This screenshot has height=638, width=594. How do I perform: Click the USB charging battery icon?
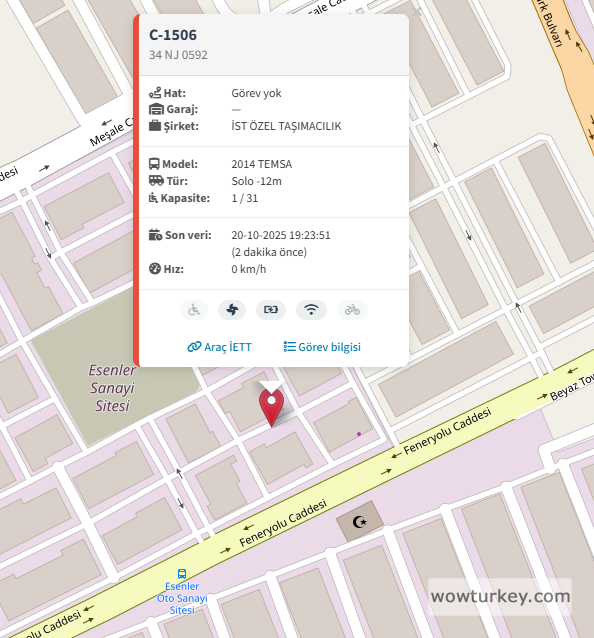pos(271,310)
